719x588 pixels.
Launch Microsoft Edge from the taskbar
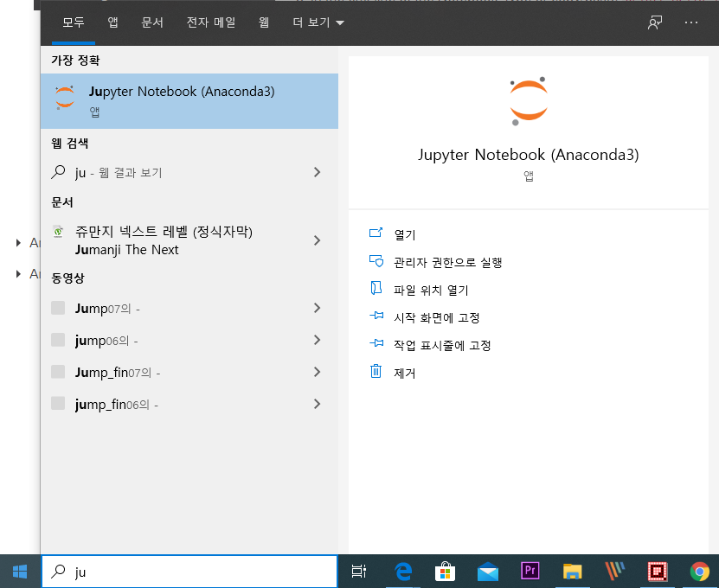pyautogui.click(x=403, y=572)
